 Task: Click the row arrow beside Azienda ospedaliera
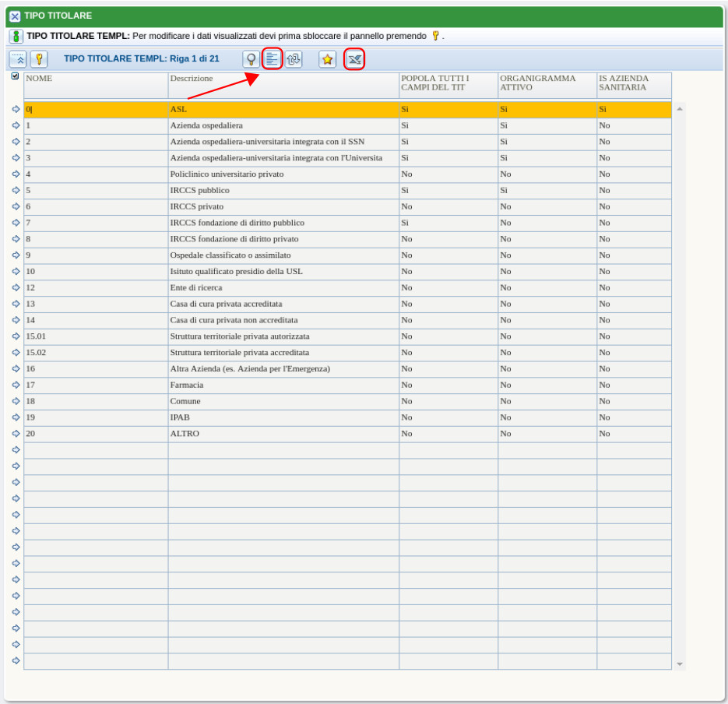[x=16, y=125]
